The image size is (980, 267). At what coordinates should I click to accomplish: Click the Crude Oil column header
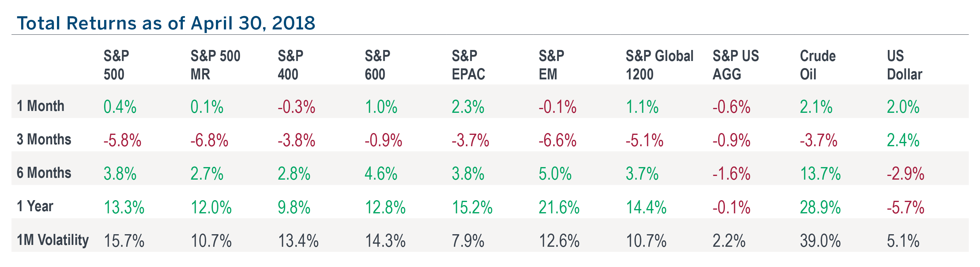tap(818, 65)
